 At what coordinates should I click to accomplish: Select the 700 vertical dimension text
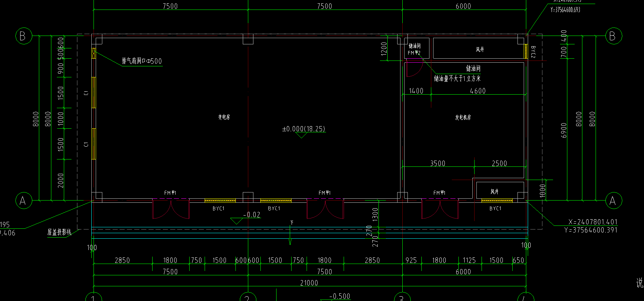[564, 52]
